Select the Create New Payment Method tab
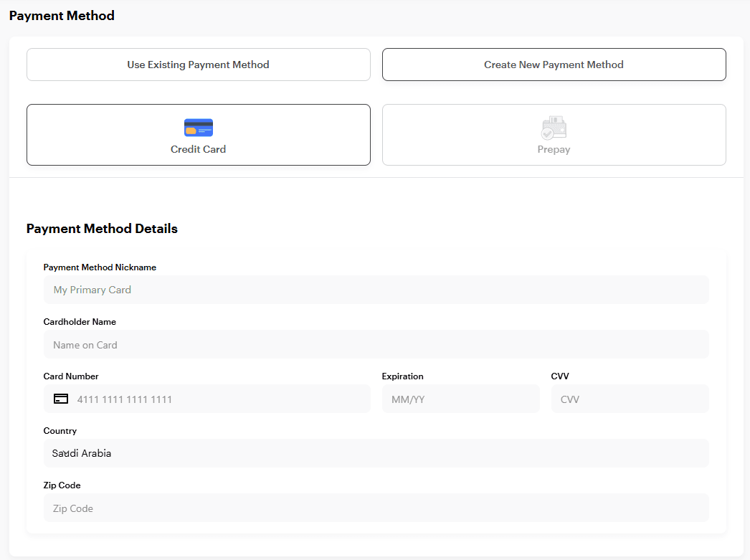 click(x=554, y=65)
